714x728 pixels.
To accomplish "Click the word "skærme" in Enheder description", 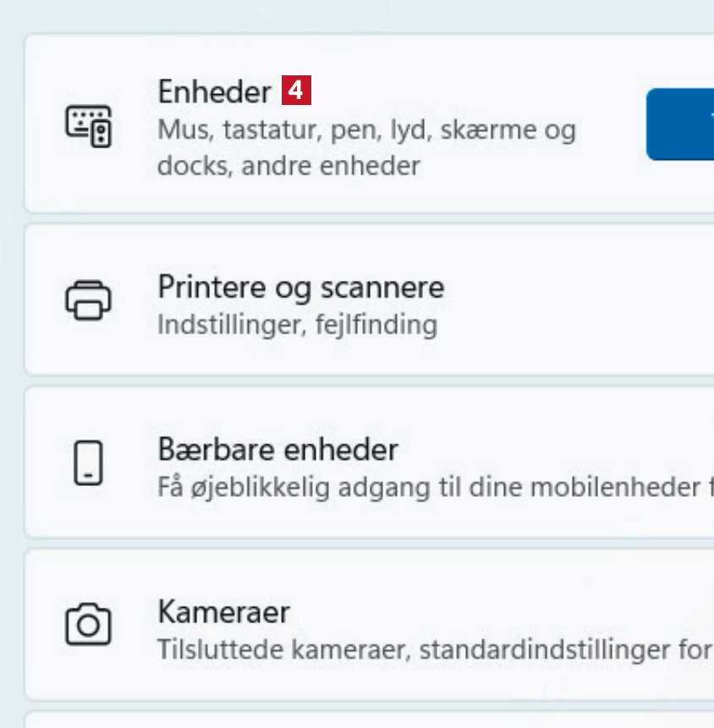I will pos(497,131).
